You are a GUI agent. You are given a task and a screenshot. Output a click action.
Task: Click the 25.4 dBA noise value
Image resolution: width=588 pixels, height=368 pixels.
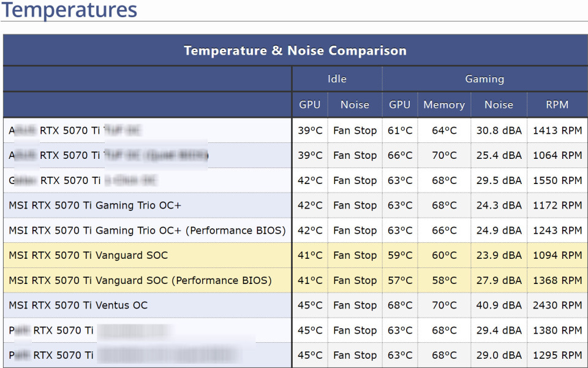pyautogui.click(x=499, y=155)
